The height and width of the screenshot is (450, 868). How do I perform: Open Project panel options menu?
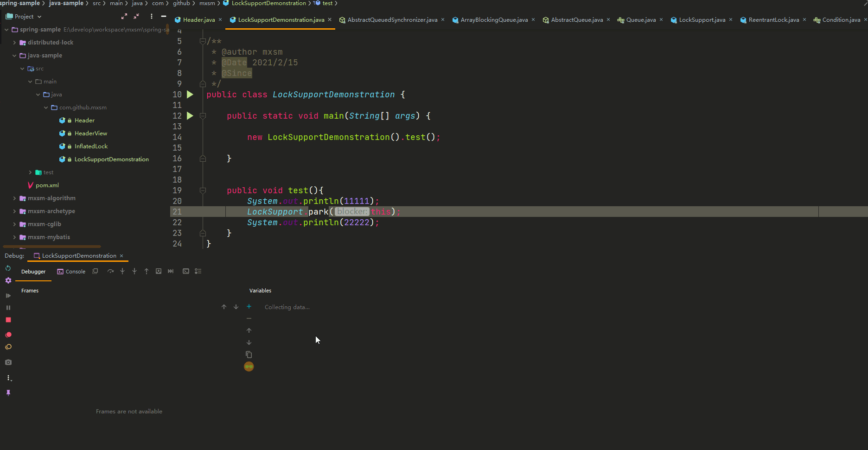(152, 16)
